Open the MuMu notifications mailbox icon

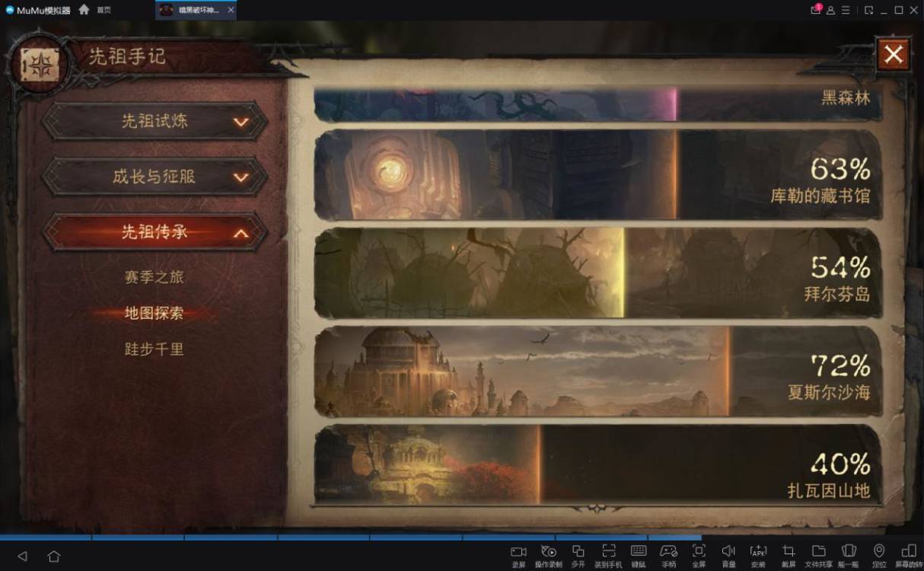pos(817,10)
